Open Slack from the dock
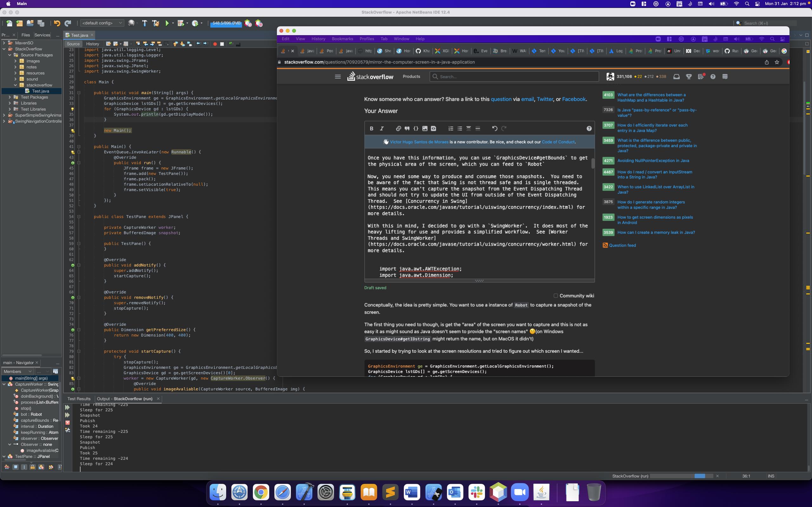This screenshot has height=507, width=812. (x=476, y=492)
